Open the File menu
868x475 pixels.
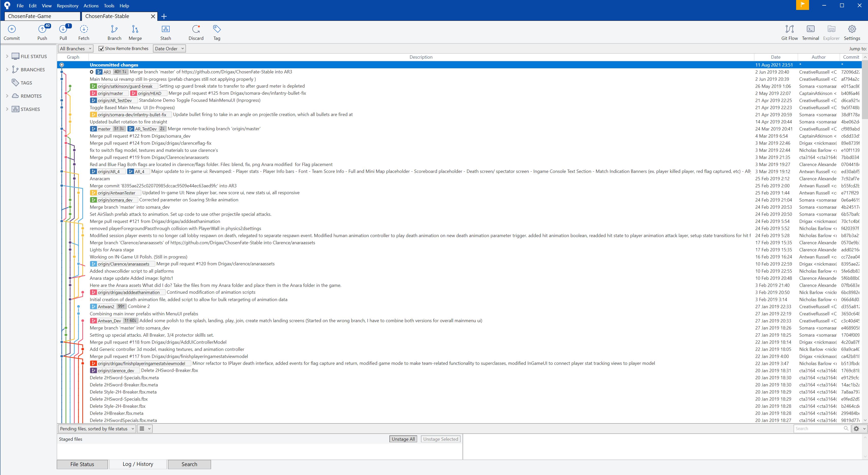point(20,6)
